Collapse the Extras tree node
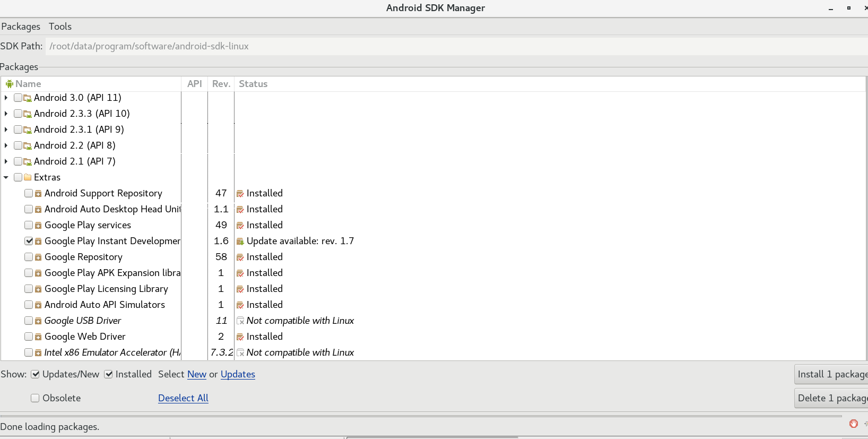Image resolution: width=868 pixels, height=439 pixels. 6,177
